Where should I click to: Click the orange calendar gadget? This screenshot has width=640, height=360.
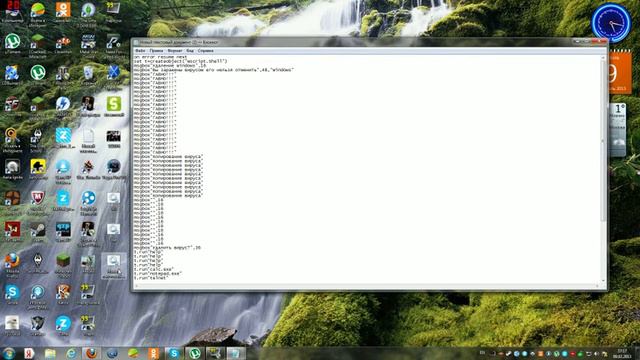pyautogui.click(x=620, y=73)
